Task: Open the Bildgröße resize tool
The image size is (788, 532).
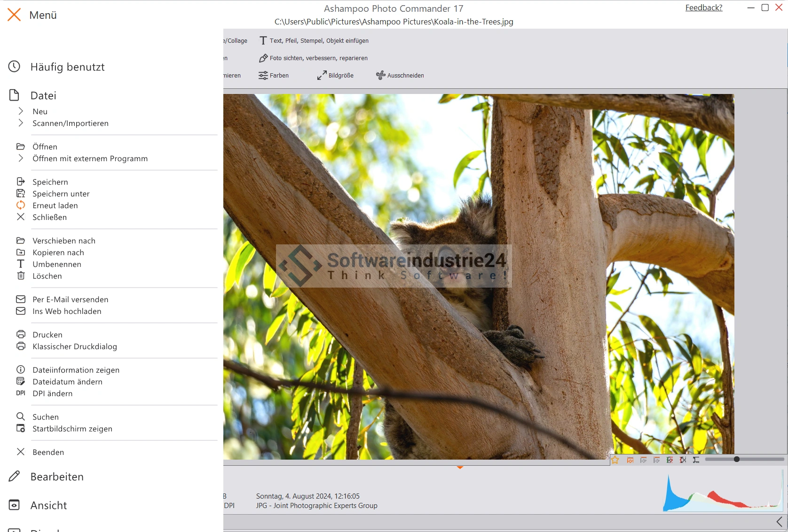Action: point(335,75)
